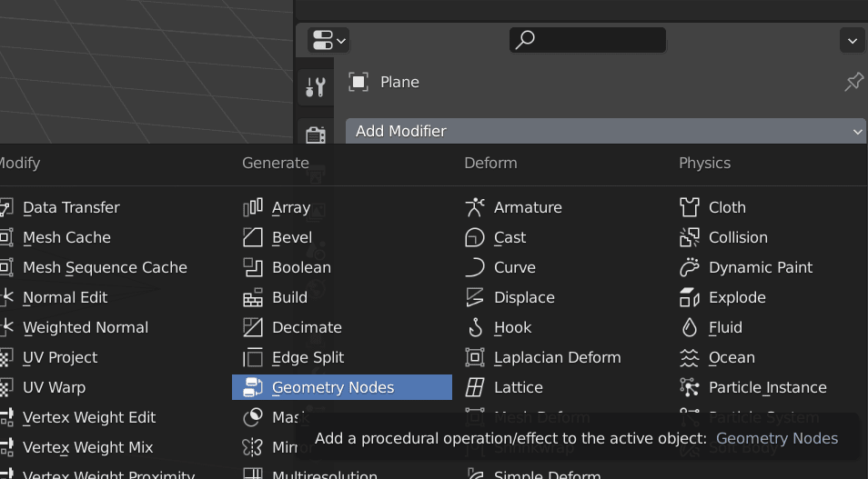Image resolution: width=868 pixels, height=479 pixels.
Task: Open the Tool properties tab icon
Action: pyautogui.click(x=315, y=87)
